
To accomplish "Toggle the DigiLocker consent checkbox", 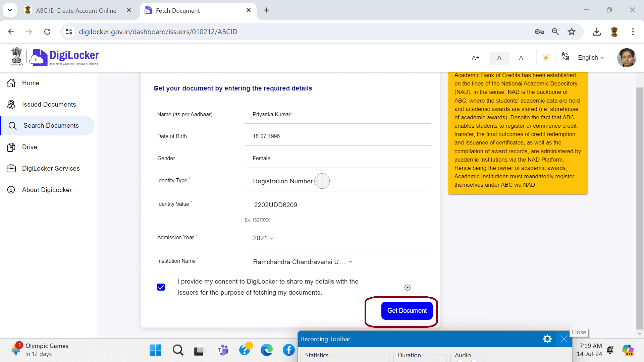I will pos(161,287).
